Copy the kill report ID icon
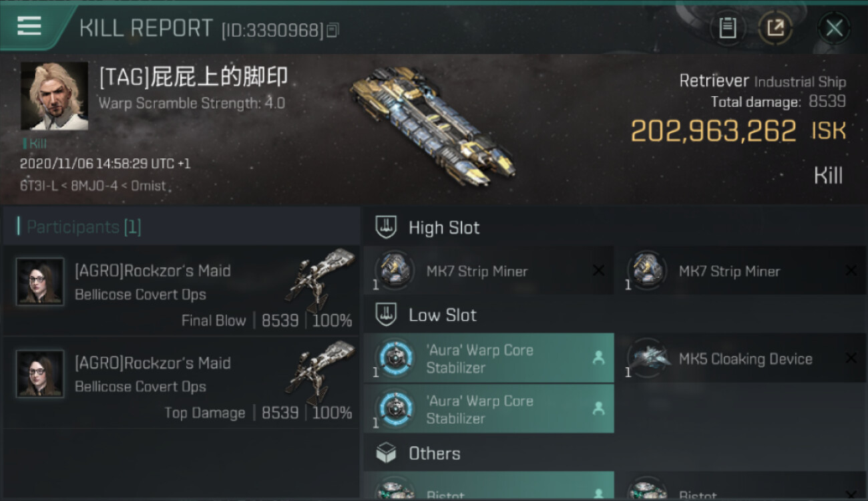This screenshot has width=868, height=501. [x=333, y=30]
